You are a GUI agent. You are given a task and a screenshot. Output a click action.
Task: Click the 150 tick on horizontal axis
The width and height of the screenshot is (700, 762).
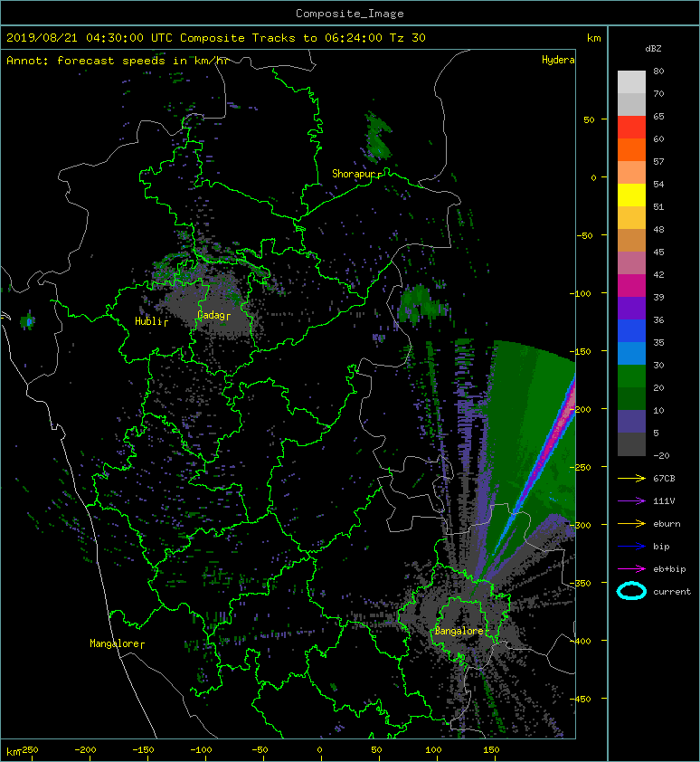click(x=491, y=750)
